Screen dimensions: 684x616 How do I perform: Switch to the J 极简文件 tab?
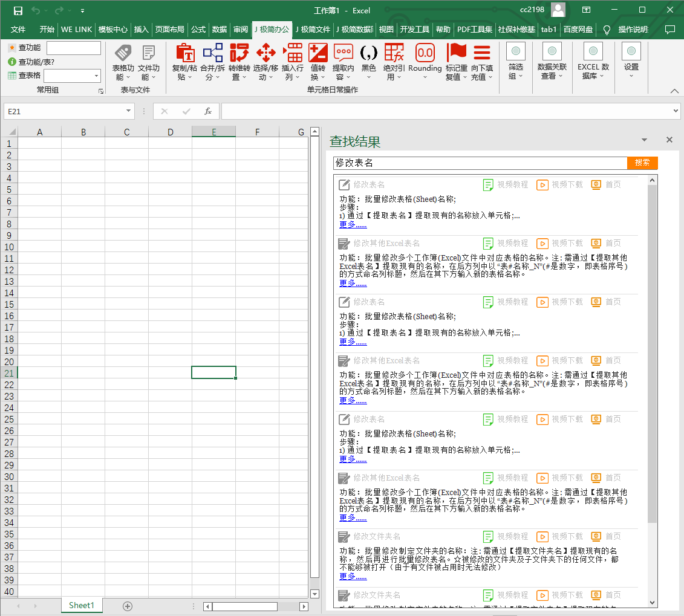313,30
